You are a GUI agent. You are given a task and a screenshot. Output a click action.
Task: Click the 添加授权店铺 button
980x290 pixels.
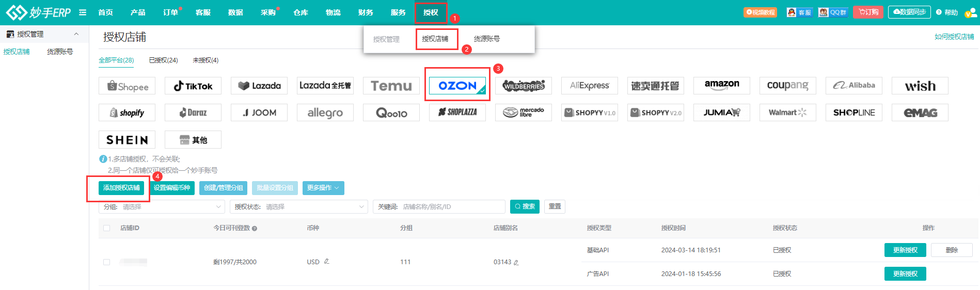121,188
